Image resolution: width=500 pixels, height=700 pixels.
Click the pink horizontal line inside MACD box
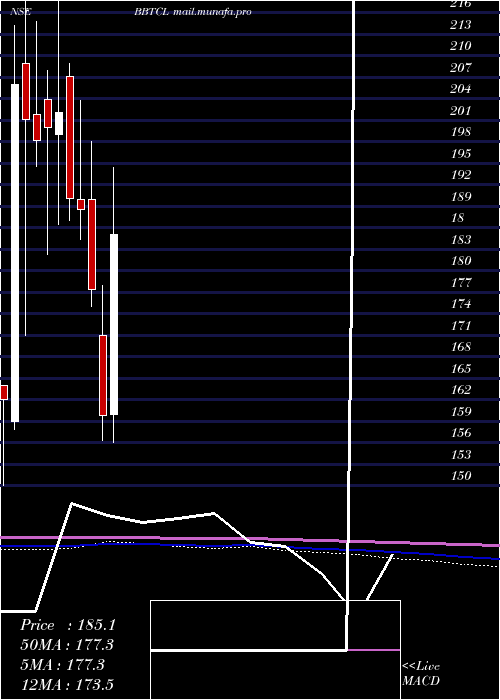(374, 650)
